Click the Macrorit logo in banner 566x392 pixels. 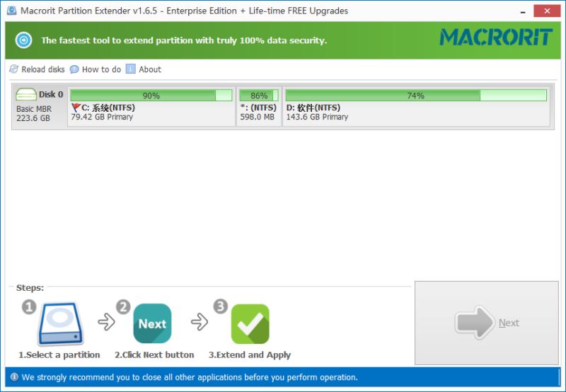click(x=496, y=38)
